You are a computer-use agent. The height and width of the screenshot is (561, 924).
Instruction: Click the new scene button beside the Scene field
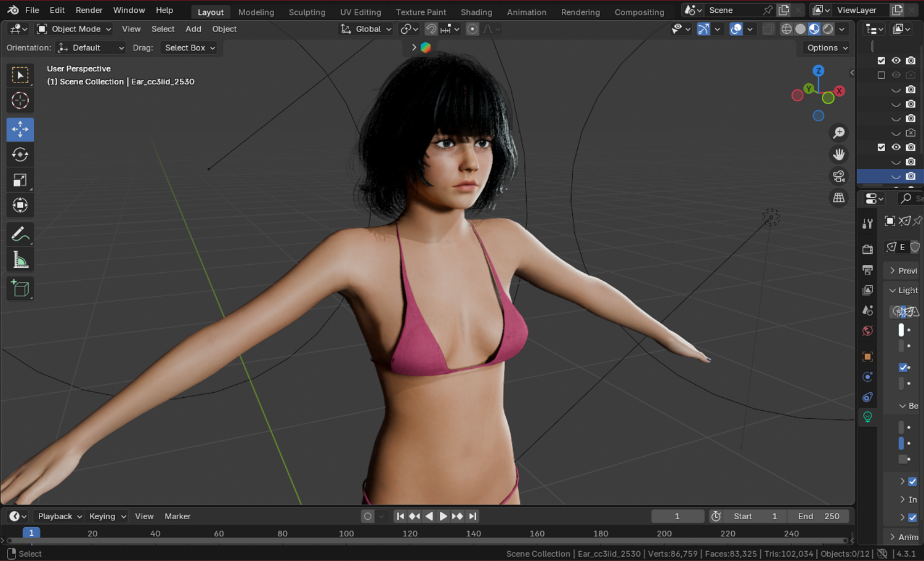(784, 10)
